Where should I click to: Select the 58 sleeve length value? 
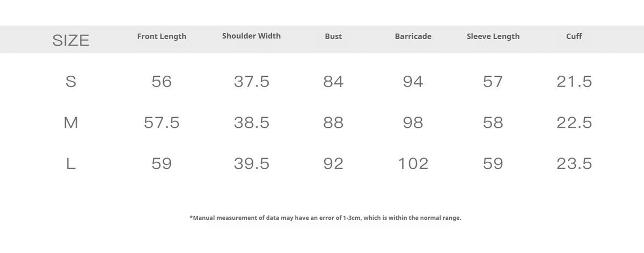click(493, 123)
